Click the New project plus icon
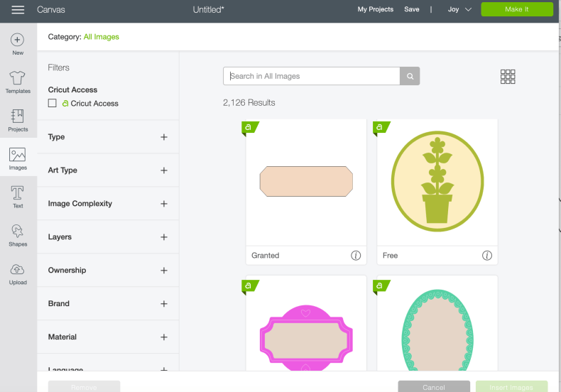561x392 pixels. pyautogui.click(x=18, y=40)
